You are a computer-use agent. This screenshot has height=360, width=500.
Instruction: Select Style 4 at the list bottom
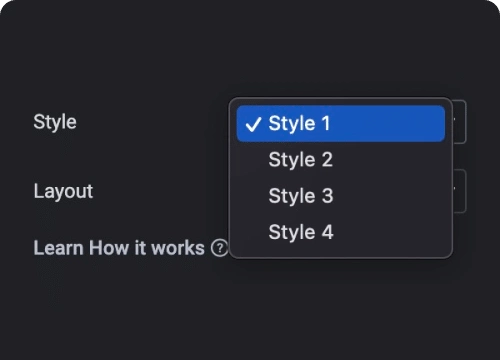(x=341, y=232)
